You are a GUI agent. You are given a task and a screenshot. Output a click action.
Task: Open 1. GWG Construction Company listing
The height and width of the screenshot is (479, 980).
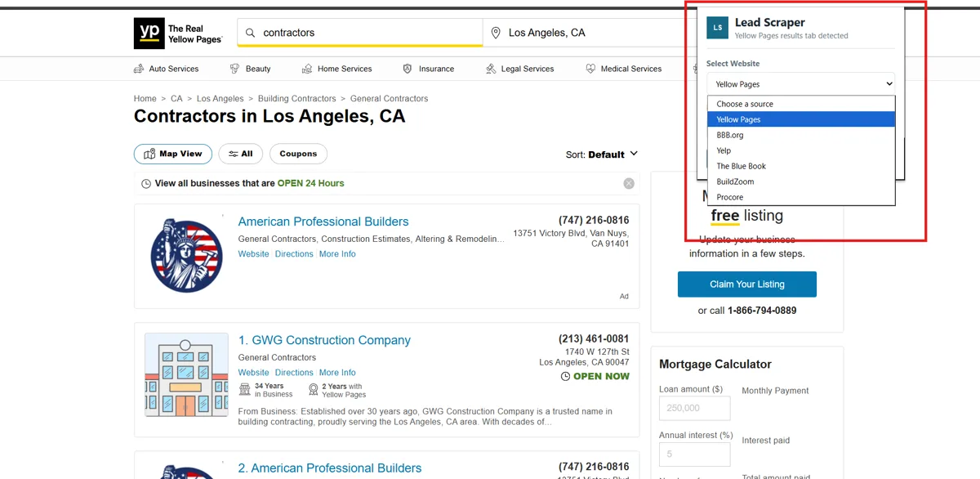pos(324,340)
